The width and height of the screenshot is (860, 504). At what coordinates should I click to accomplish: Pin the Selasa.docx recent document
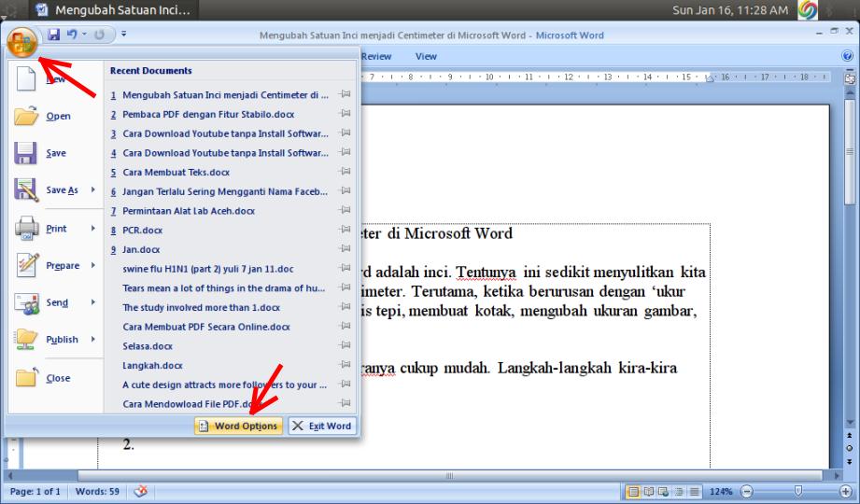point(345,345)
